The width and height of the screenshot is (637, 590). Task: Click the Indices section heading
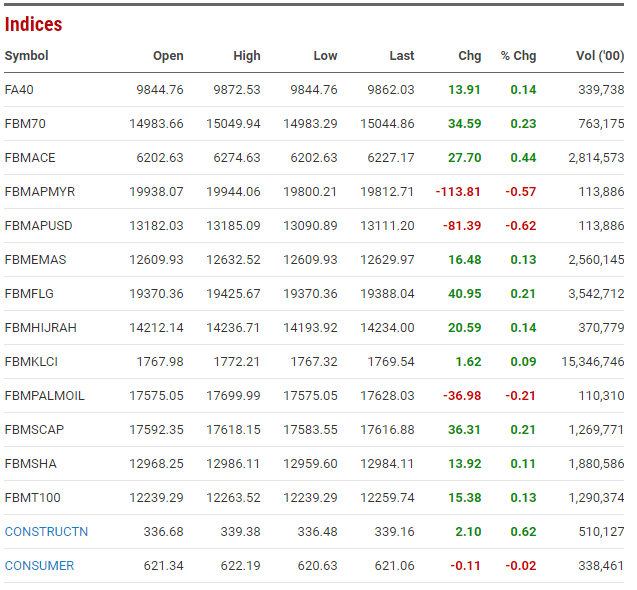33,24
